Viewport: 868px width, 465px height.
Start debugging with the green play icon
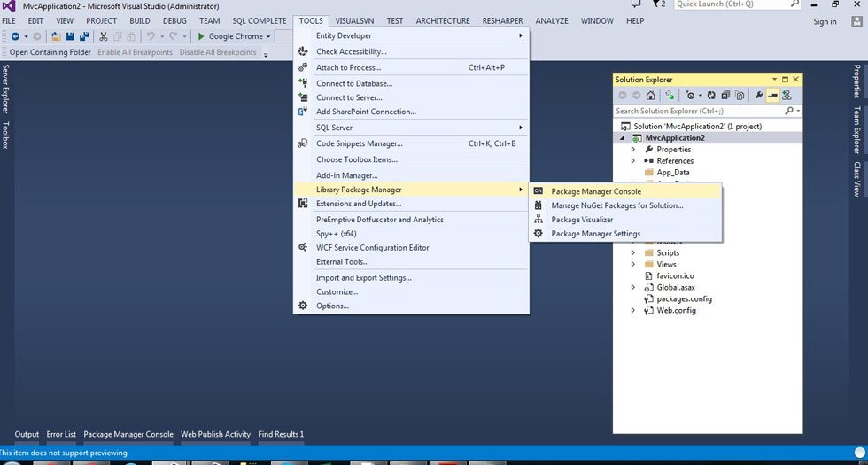coord(201,36)
